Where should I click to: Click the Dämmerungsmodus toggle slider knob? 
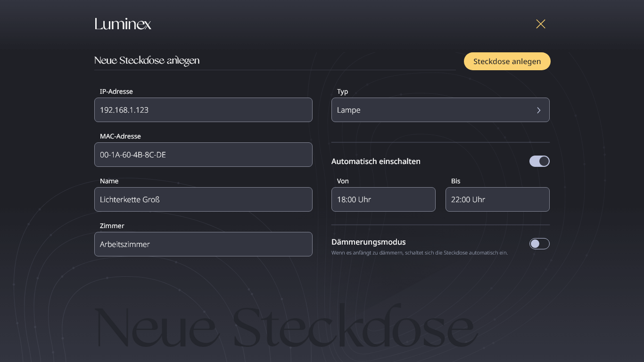[536, 244]
